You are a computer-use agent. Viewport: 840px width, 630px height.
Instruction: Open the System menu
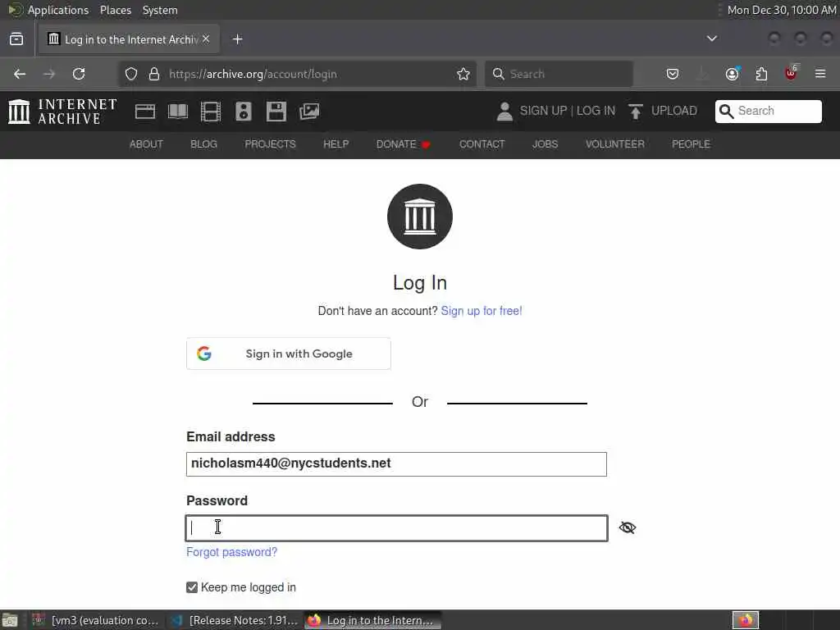pos(160,10)
